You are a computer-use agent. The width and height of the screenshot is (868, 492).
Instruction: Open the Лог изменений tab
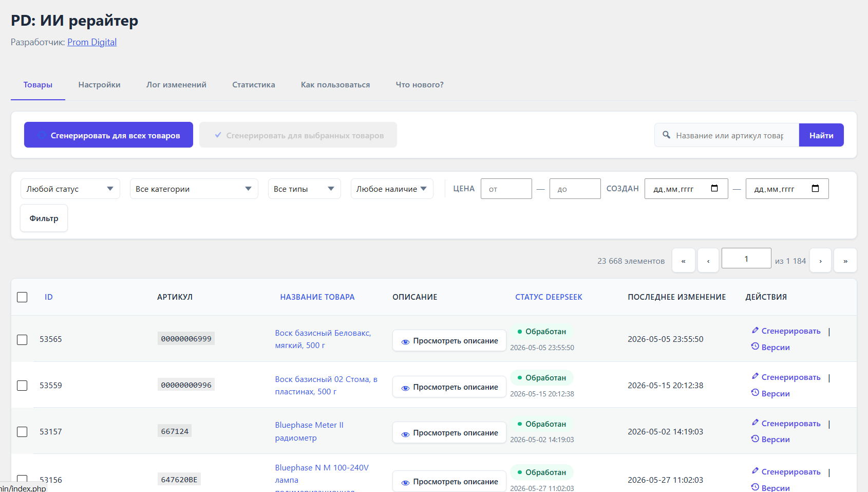point(176,85)
